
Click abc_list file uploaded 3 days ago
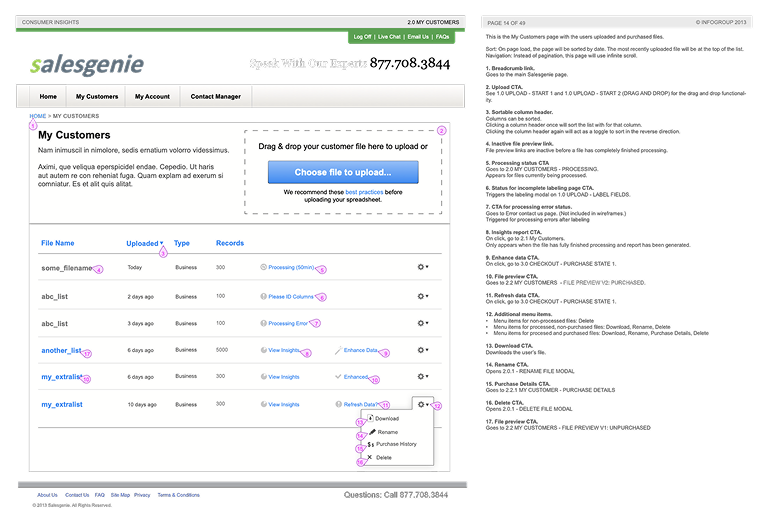tap(54, 324)
